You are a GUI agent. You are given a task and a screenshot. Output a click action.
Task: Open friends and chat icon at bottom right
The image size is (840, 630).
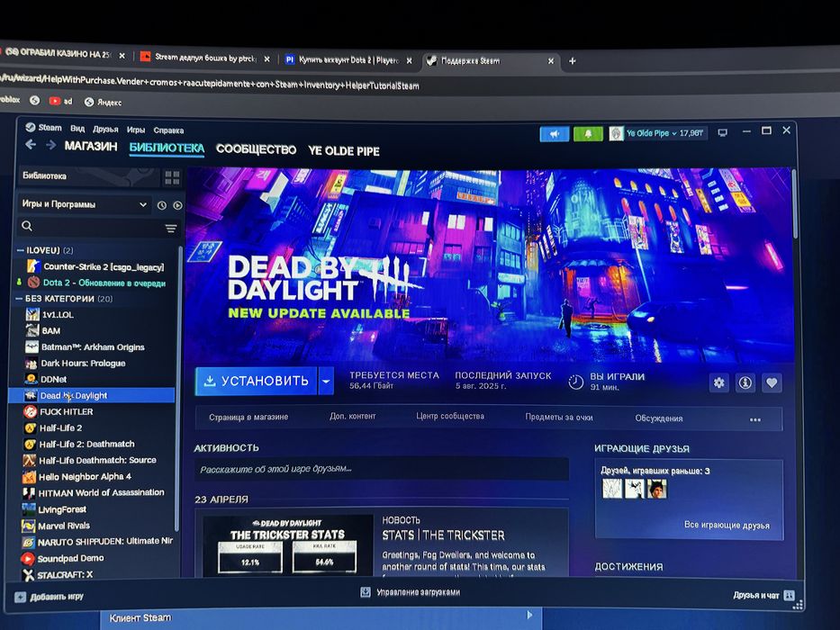pyautogui.click(x=789, y=595)
